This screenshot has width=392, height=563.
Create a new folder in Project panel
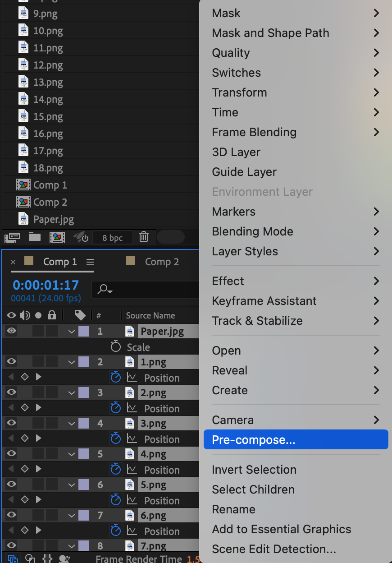[x=34, y=236]
